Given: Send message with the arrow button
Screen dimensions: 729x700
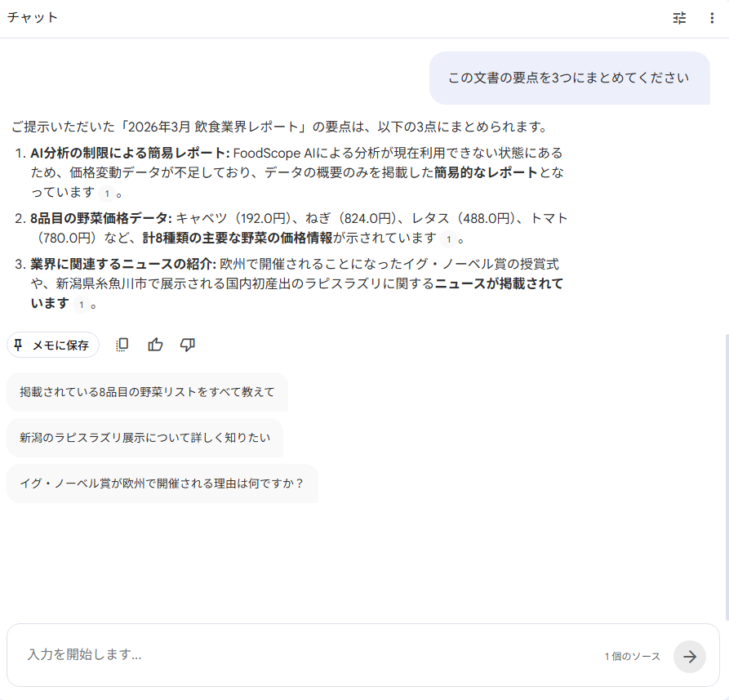Looking at the screenshot, I should pos(690,656).
